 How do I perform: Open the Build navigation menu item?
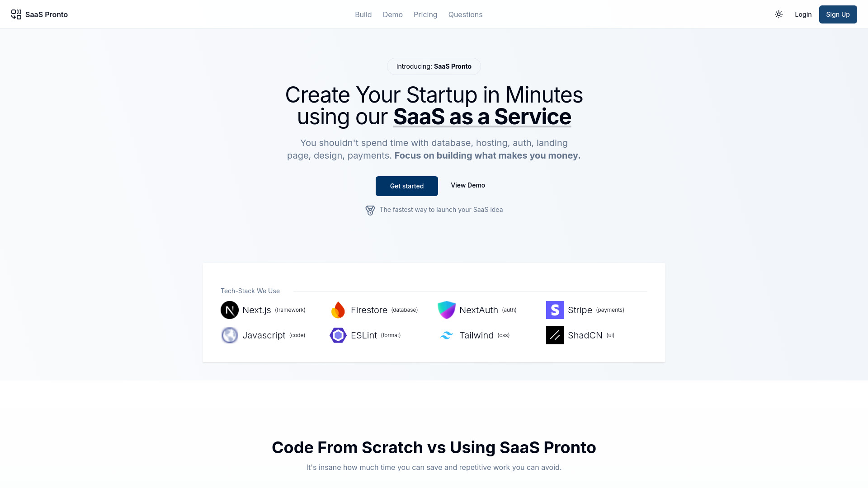tap(363, 14)
